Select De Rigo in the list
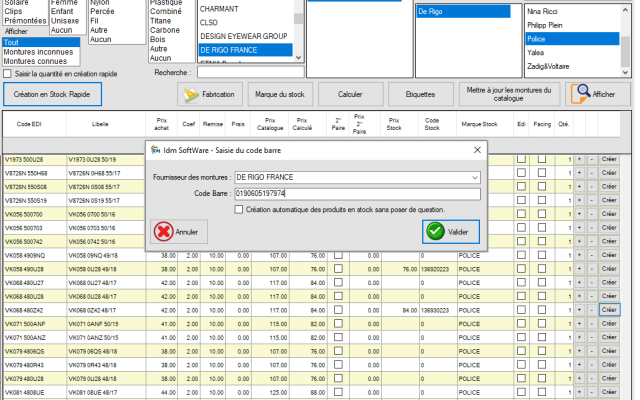 [x=463, y=11]
